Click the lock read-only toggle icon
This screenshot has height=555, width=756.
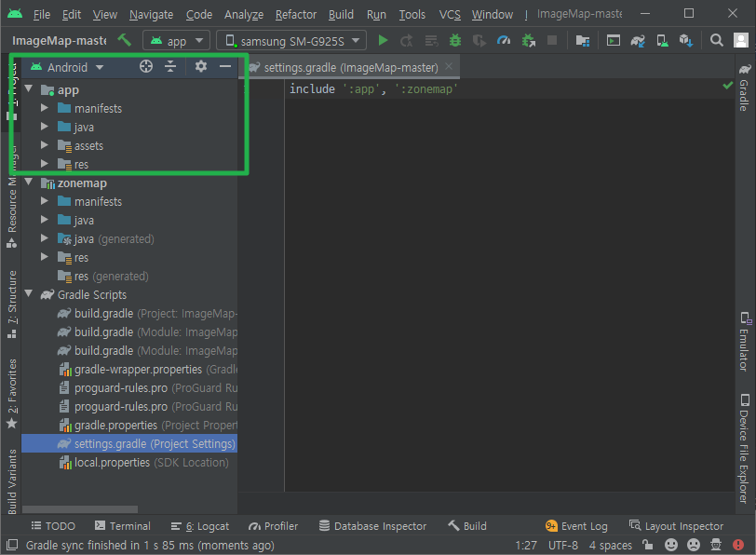click(648, 545)
